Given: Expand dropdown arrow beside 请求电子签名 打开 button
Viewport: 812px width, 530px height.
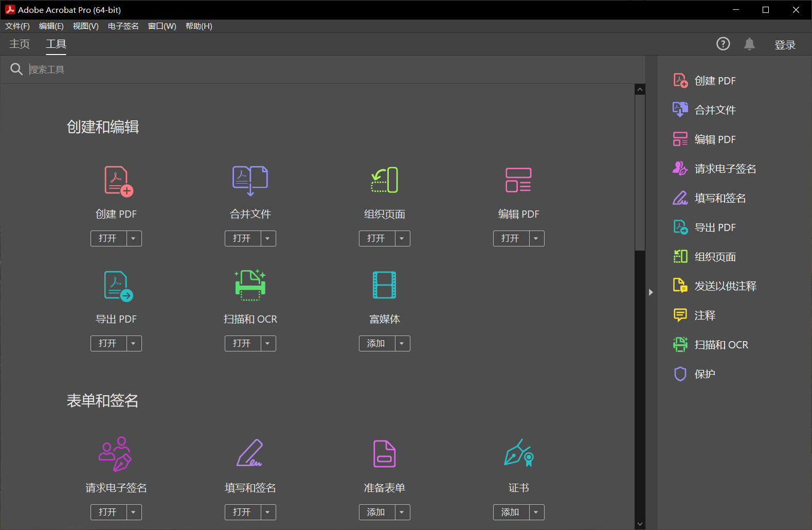Looking at the screenshot, I should [x=134, y=513].
